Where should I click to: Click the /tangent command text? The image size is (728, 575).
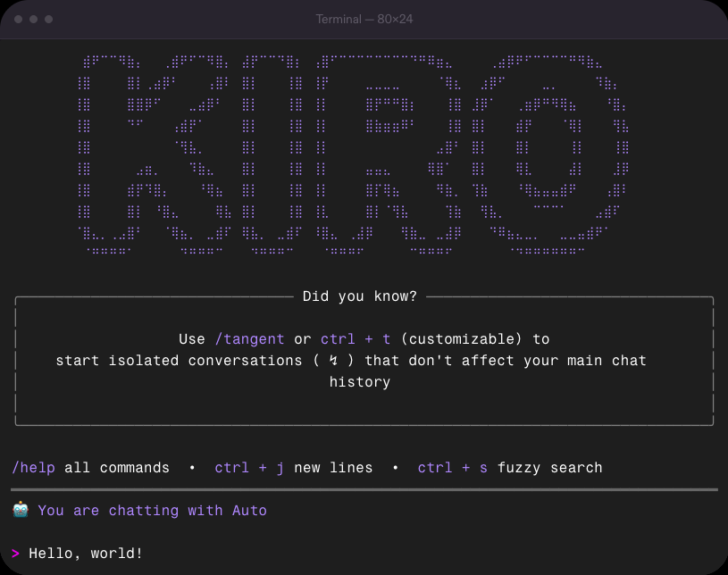coord(250,339)
